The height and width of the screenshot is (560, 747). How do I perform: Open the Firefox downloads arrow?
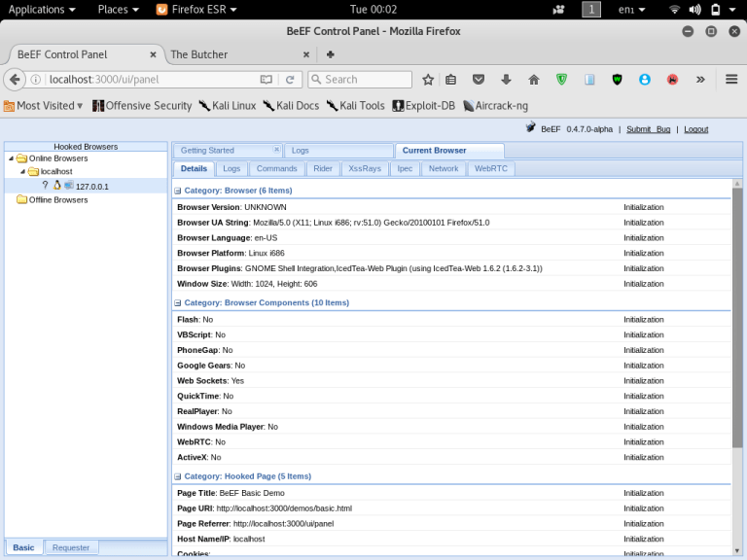point(506,80)
